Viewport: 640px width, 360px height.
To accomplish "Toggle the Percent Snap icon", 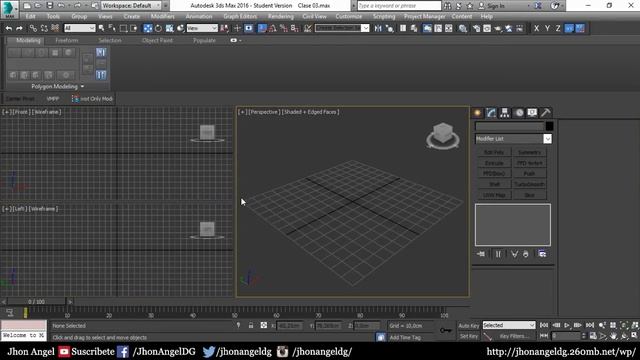I will (283, 28).
